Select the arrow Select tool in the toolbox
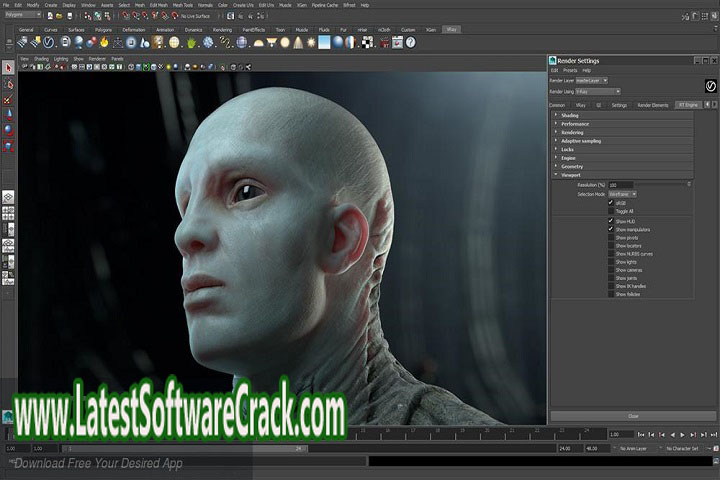The image size is (720, 480). pyautogui.click(x=8, y=68)
